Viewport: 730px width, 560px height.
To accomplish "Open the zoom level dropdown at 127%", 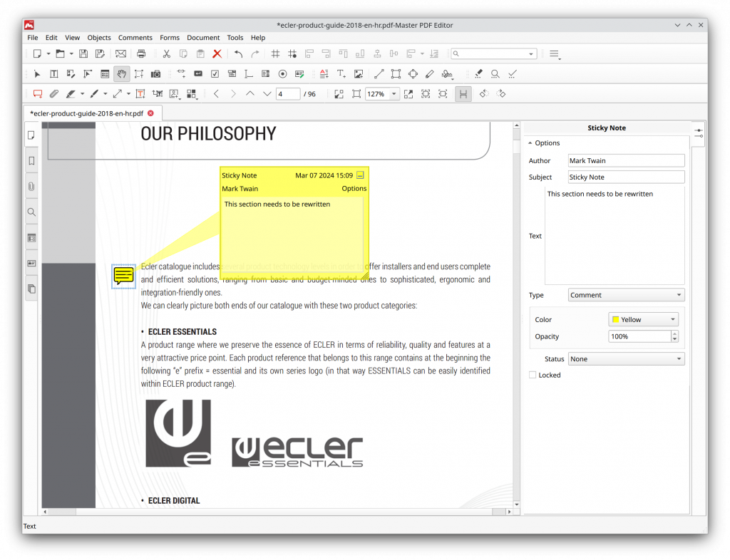I will click(382, 93).
